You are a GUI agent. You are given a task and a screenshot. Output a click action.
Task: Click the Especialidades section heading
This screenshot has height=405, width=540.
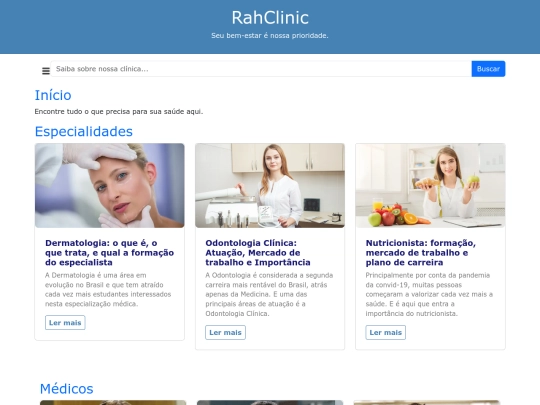tap(84, 132)
